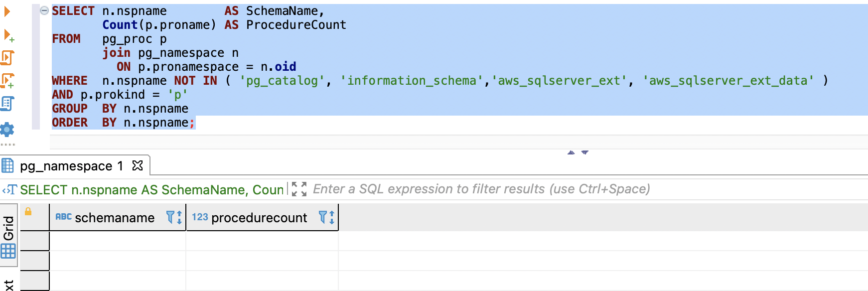Click the SQL filter expression input field
The height and width of the screenshot is (291, 868).
click(481, 189)
